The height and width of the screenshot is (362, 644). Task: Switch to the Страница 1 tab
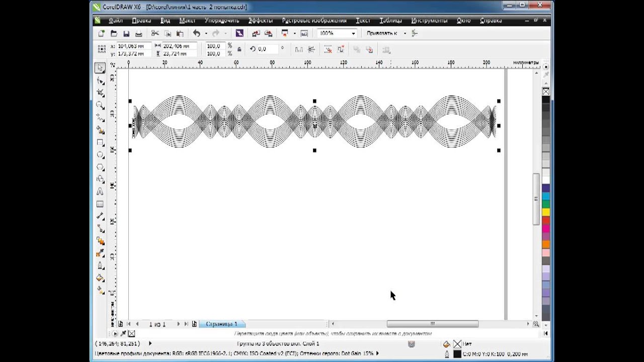pyautogui.click(x=222, y=324)
